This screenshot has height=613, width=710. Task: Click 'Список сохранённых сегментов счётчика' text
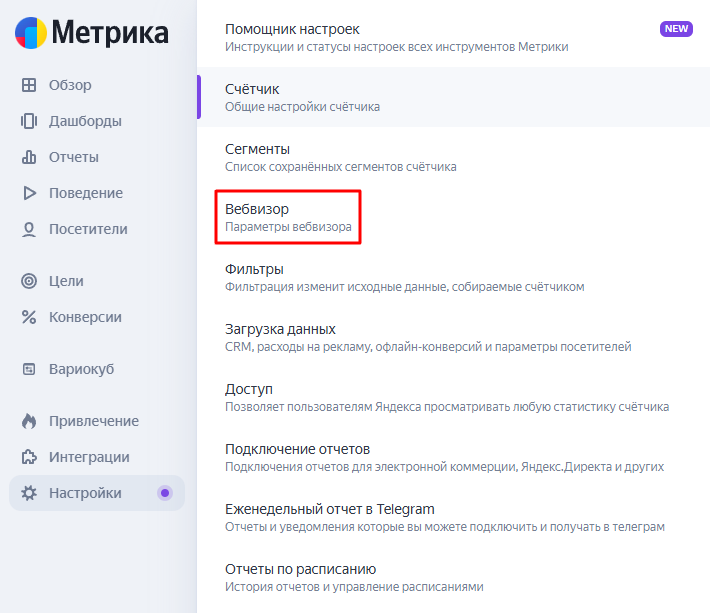tap(341, 167)
